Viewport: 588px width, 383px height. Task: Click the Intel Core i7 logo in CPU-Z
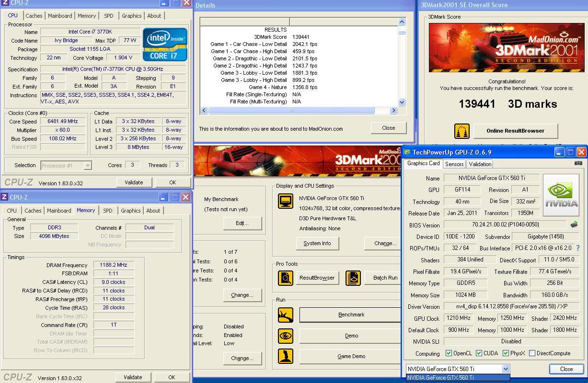point(165,45)
